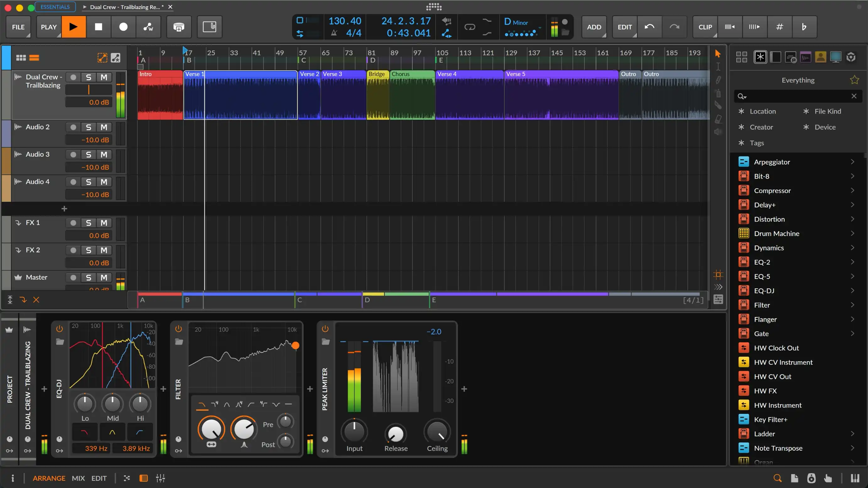Switch to the EDIT view tab
Screen dimensions: 868x488
99,478
